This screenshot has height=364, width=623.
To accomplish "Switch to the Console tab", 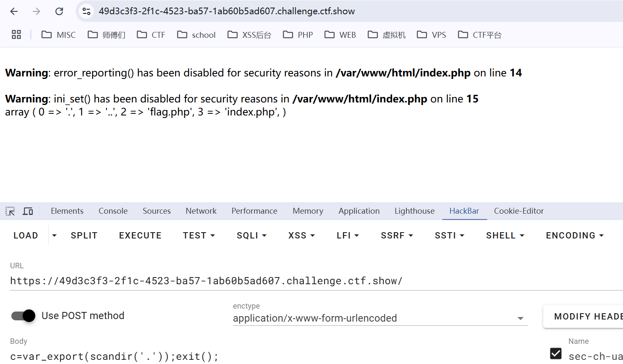I will coord(113,211).
